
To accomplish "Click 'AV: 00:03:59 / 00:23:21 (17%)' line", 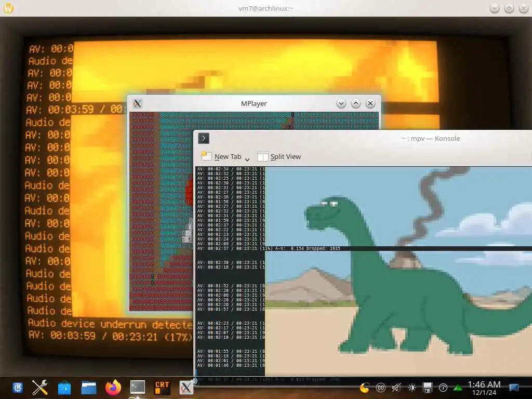I will point(110,336).
